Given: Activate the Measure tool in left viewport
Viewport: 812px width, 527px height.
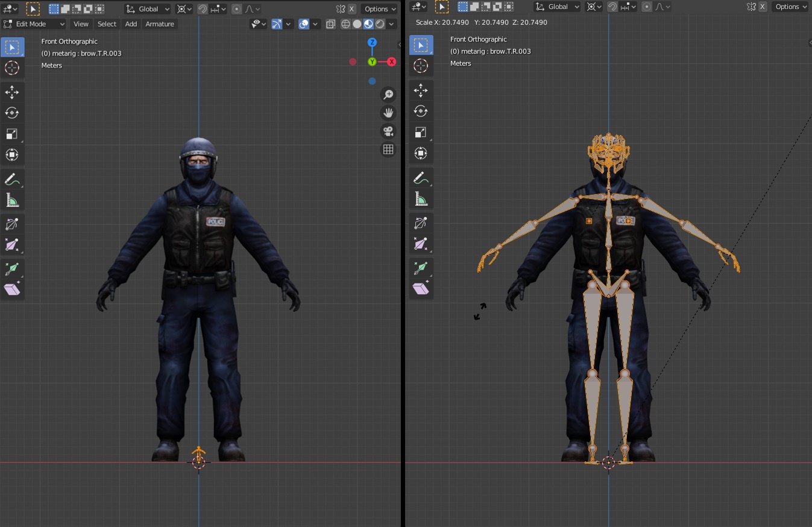Looking at the screenshot, I should 12,200.
